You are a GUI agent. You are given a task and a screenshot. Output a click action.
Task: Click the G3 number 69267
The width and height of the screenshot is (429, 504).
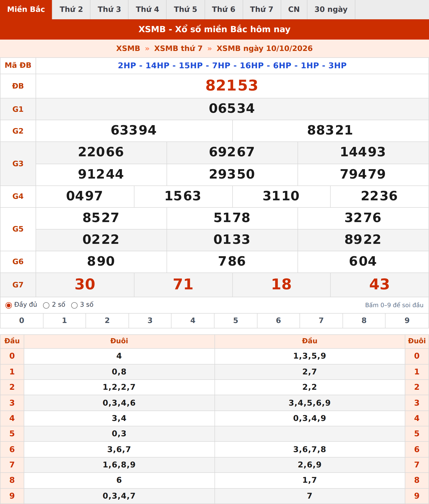[x=232, y=152]
